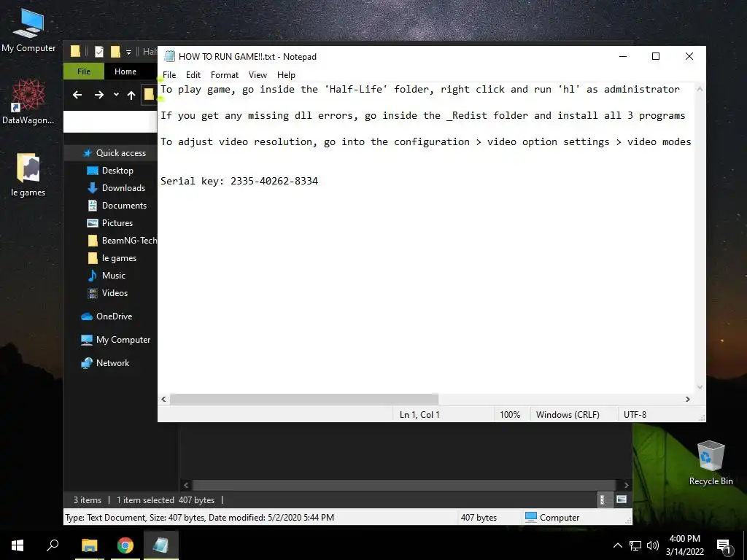Click the taskbar clock showing 4:00 PM
The image size is (747, 560).
(x=684, y=539)
